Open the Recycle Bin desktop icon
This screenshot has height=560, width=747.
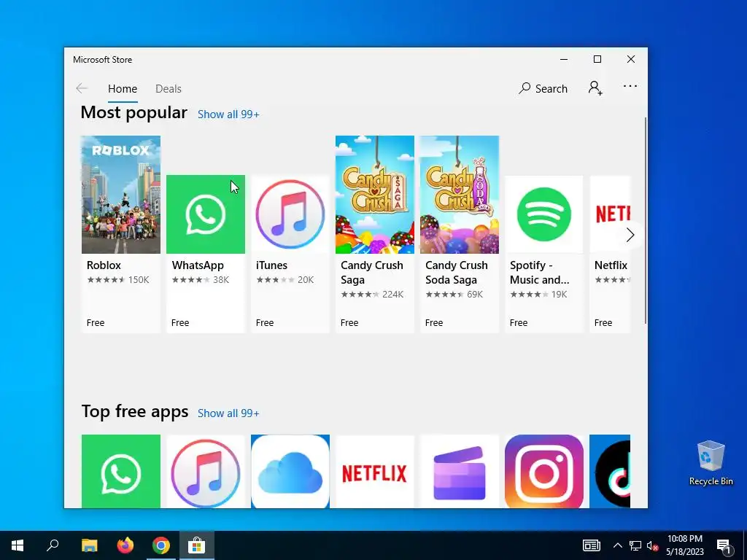tap(711, 463)
